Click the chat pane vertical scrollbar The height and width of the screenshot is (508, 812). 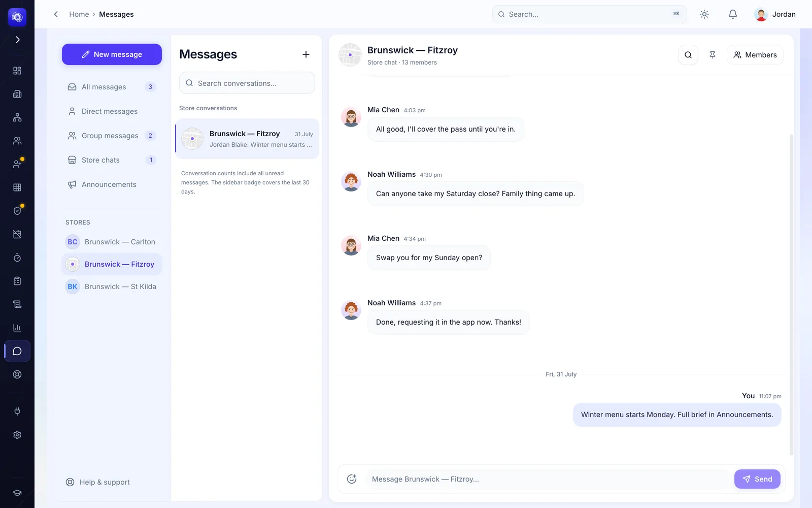pyautogui.click(x=791, y=295)
